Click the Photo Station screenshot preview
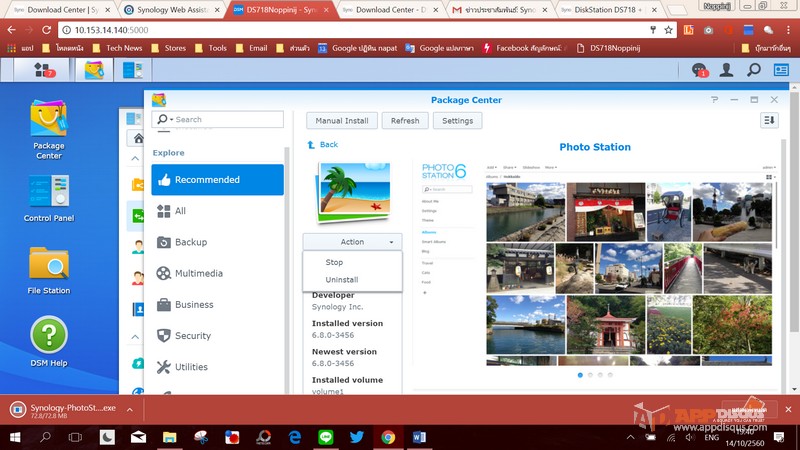Viewport: 800px width, 450px height. tap(595, 264)
